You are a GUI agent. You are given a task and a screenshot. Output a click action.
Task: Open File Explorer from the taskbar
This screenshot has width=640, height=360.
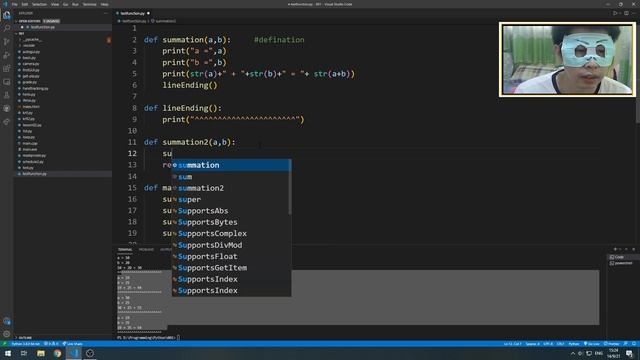[40, 353]
